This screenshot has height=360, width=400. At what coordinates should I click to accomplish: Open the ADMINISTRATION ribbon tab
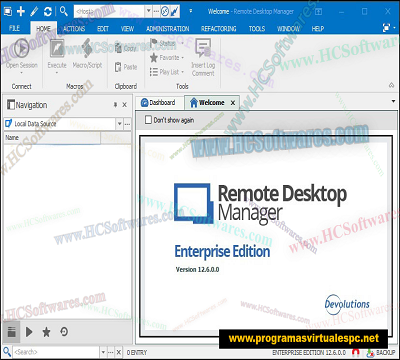(x=168, y=28)
